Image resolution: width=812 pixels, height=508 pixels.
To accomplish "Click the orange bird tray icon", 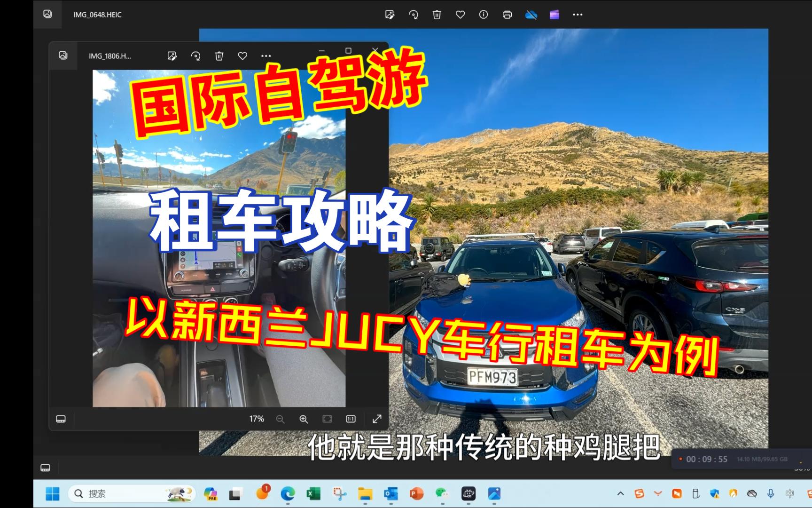I will 658,494.
